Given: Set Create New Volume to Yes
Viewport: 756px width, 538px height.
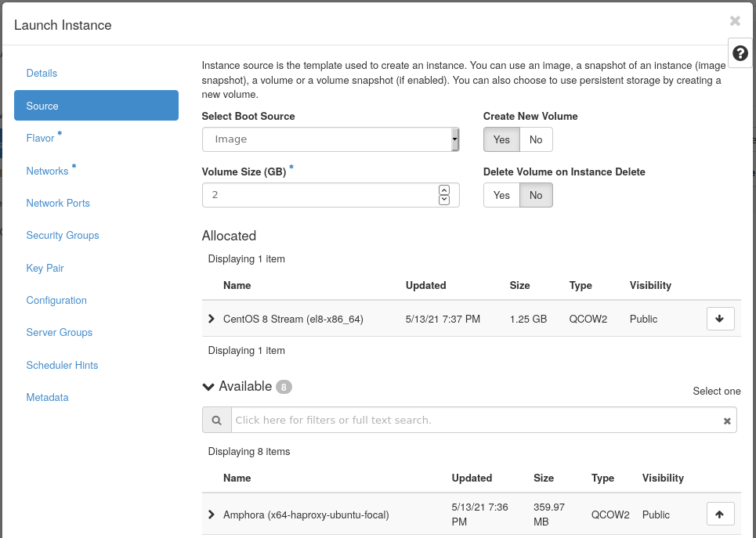Looking at the screenshot, I should pos(501,139).
